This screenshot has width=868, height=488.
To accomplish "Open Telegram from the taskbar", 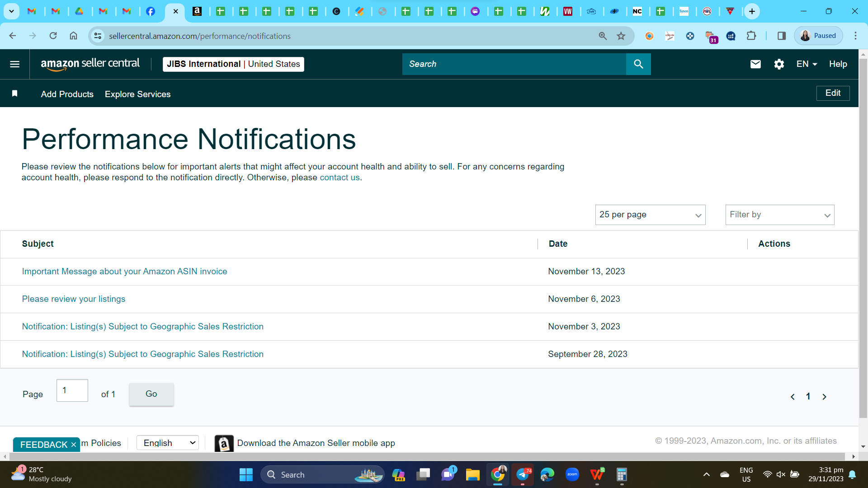I will [x=523, y=475].
